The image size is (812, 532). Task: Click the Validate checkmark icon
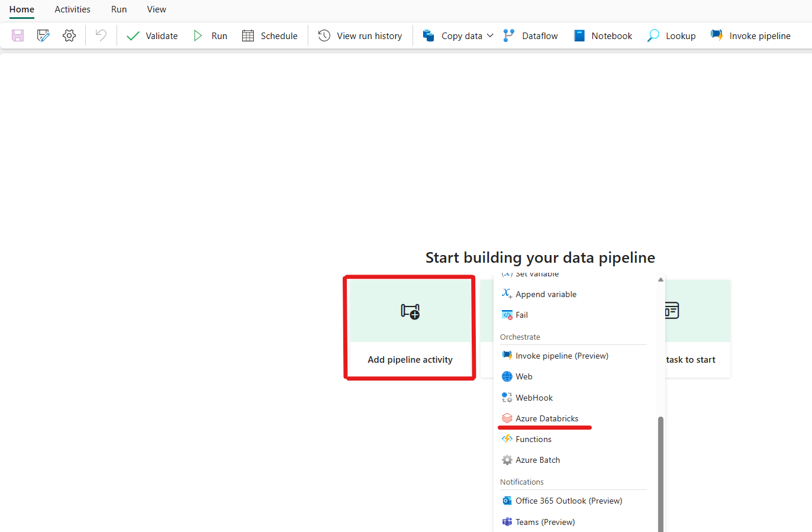click(x=133, y=36)
